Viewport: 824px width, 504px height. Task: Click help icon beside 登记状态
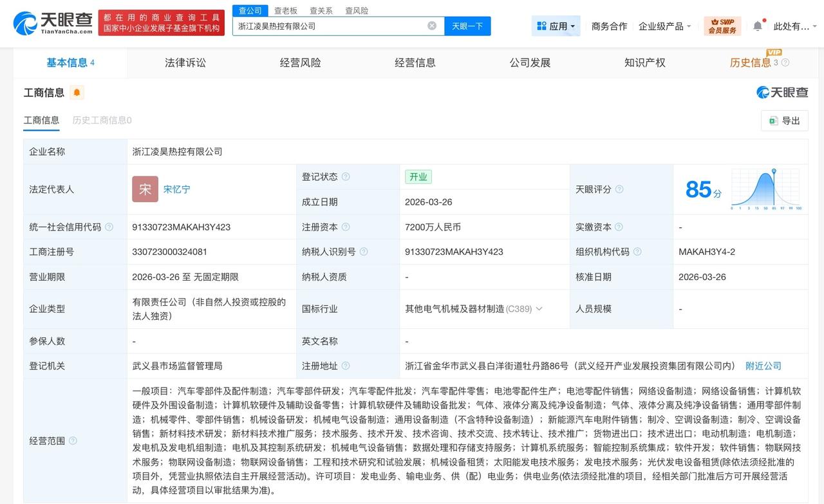346,176
